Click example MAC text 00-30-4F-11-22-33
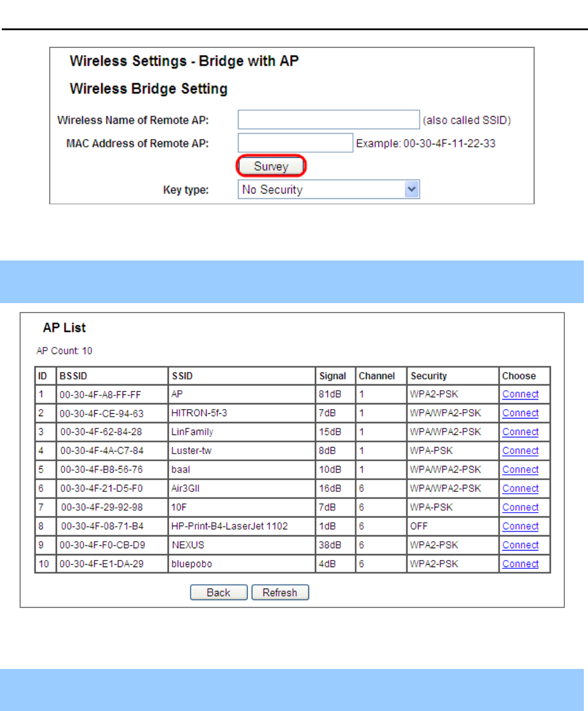588x711 pixels. 449,143
